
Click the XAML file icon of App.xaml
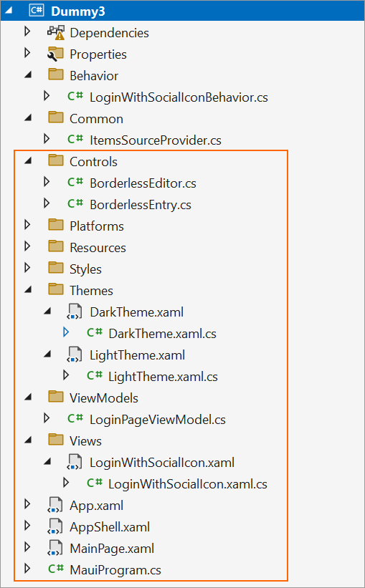click(54, 505)
